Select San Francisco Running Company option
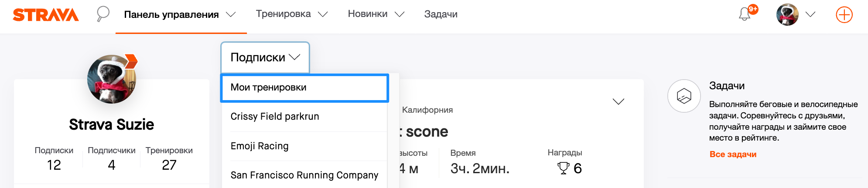This screenshot has height=188, width=868. click(x=304, y=175)
